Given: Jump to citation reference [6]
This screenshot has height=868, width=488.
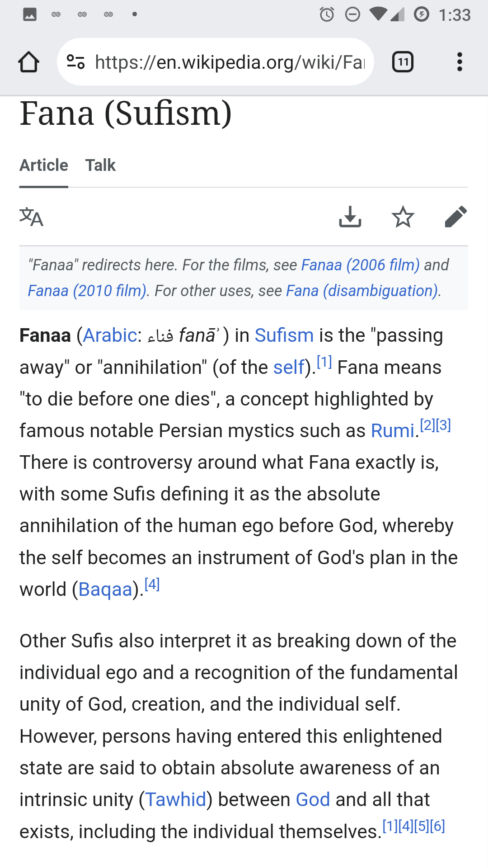Looking at the screenshot, I should [x=437, y=826].
